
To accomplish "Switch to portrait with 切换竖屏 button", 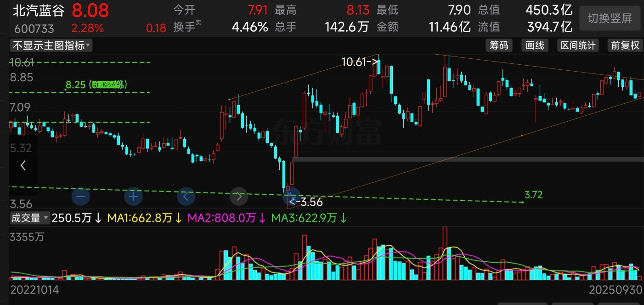I will point(610,18).
